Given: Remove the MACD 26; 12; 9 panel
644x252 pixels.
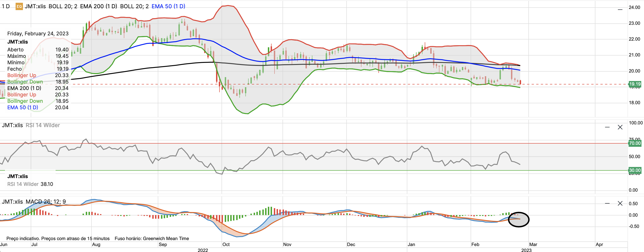Looking at the screenshot, I should [x=620, y=203].
